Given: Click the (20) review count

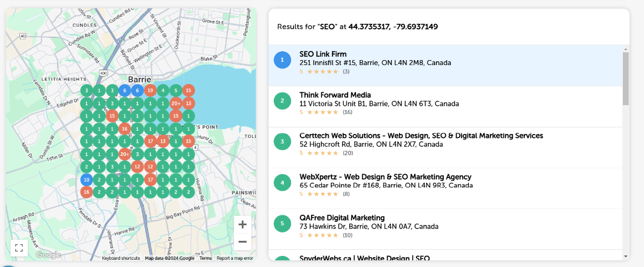Looking at the screenshot, I should [x=348, y=153].
